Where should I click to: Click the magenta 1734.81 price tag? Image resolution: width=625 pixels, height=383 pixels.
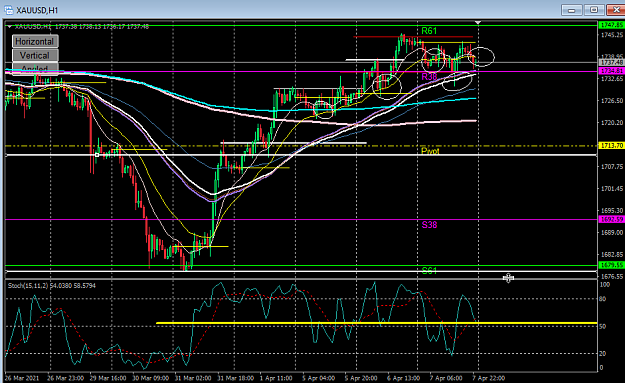(611, 71)
